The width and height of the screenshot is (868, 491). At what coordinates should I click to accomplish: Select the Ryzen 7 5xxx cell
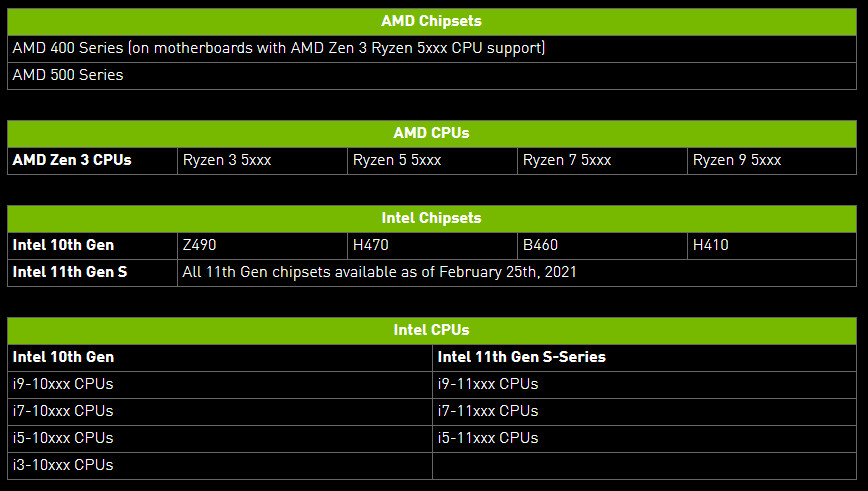click(x=567, y=160)
